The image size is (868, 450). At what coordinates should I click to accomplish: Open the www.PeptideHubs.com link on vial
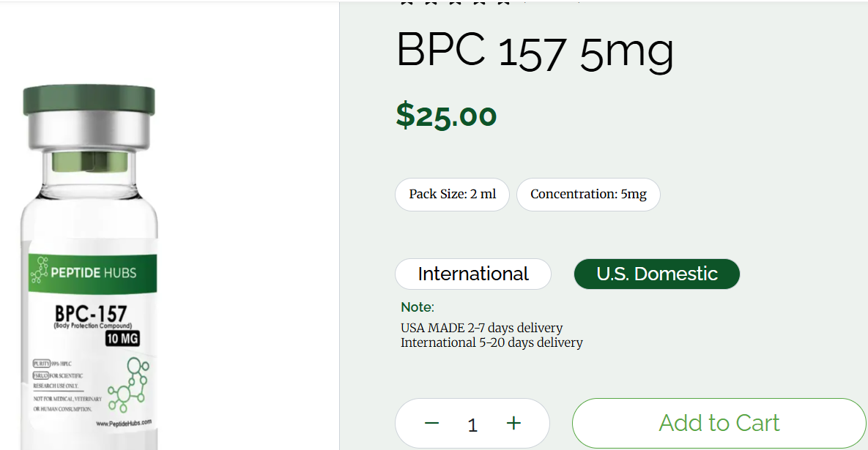(x=123, y=424)
